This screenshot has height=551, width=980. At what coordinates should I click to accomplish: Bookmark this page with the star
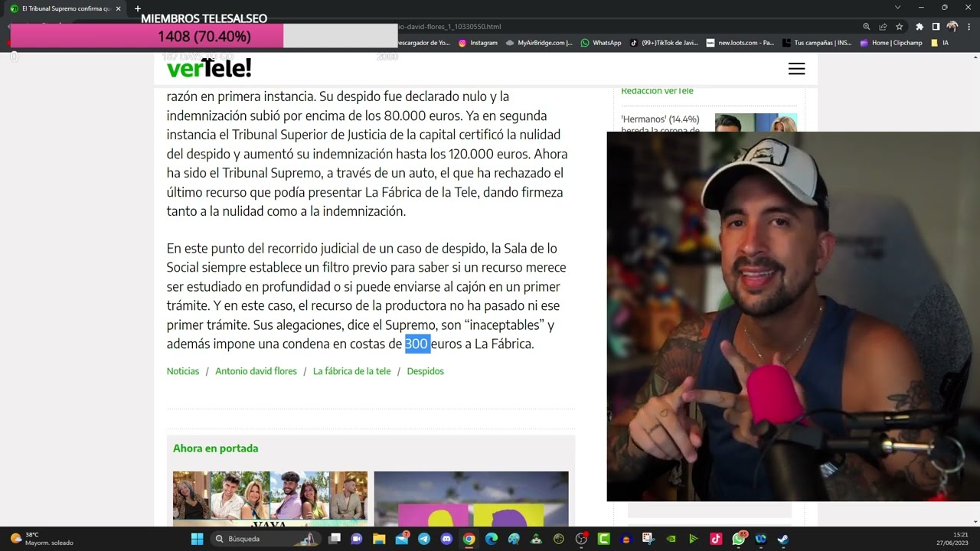tap(900, 26)
